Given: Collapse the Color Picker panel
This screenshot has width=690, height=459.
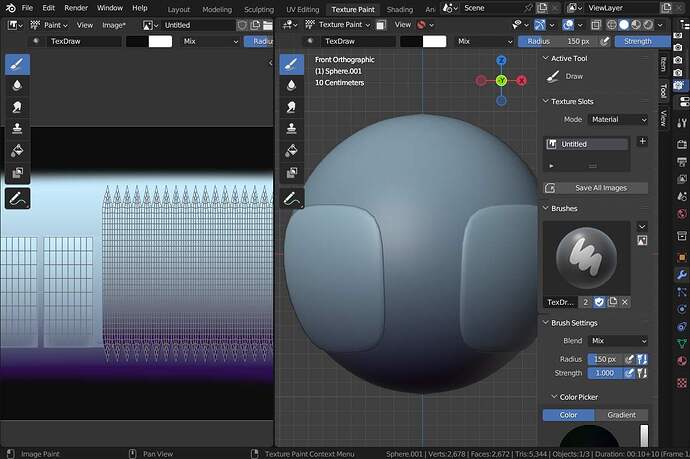Looking at the screenshot, I should pyautogui.click(x=554, y=397).
